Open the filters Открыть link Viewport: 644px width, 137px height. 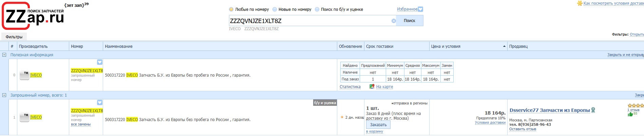(x=637, y=35)
